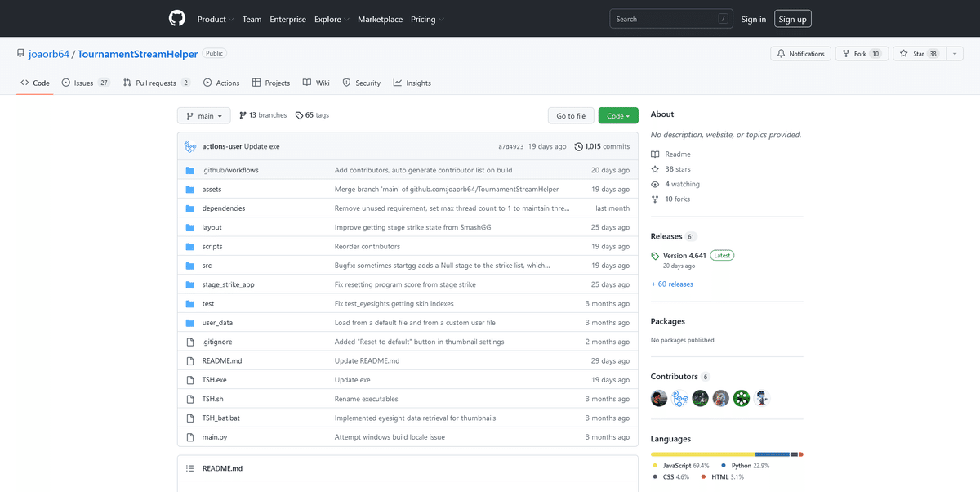
Task: Click the repository book icon beside joaorb64
Action: point(20,53)
